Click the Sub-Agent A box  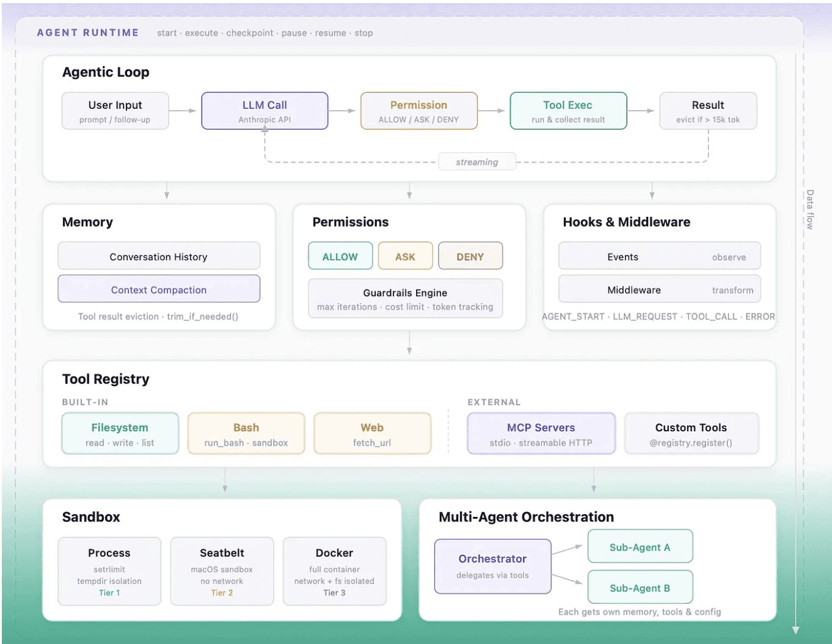(x=640, y=546)
